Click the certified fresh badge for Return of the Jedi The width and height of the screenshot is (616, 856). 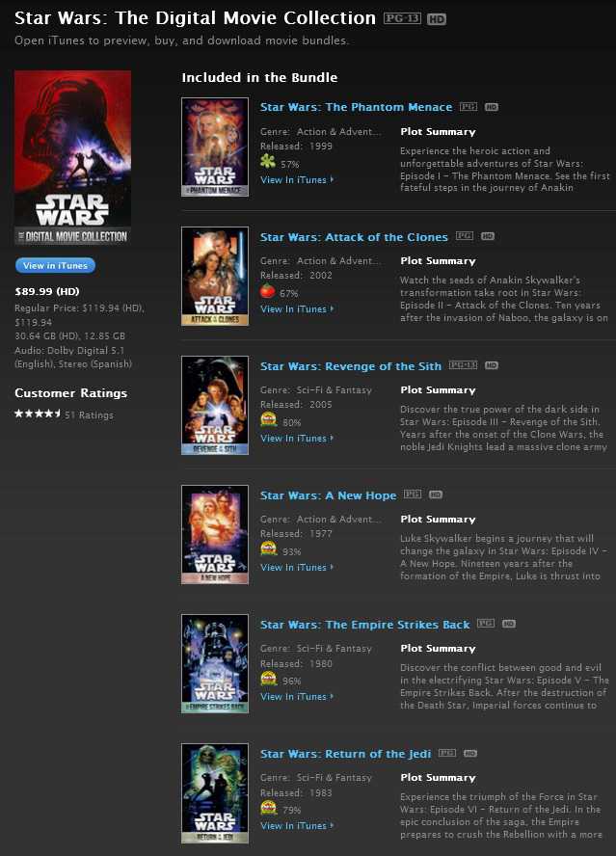tap(268, 807)
